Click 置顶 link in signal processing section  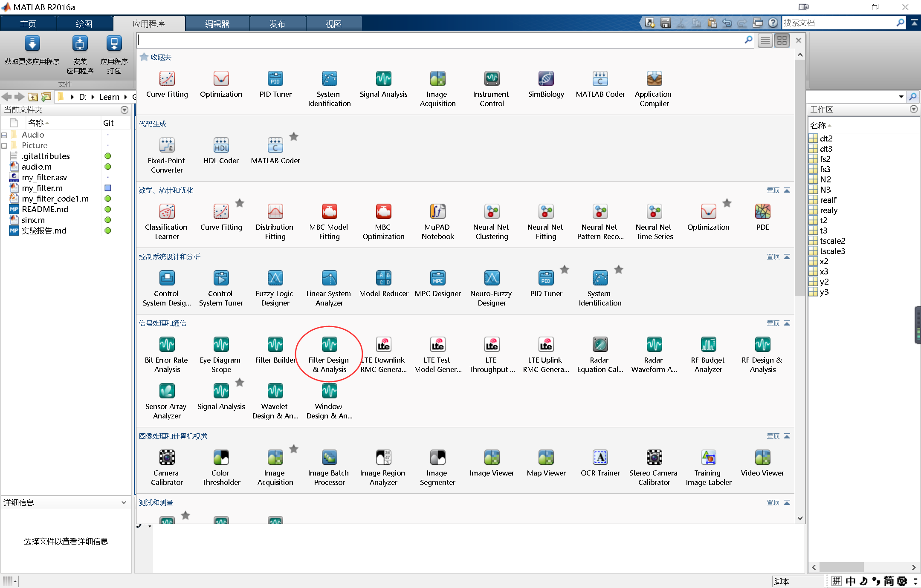[773, 323]
